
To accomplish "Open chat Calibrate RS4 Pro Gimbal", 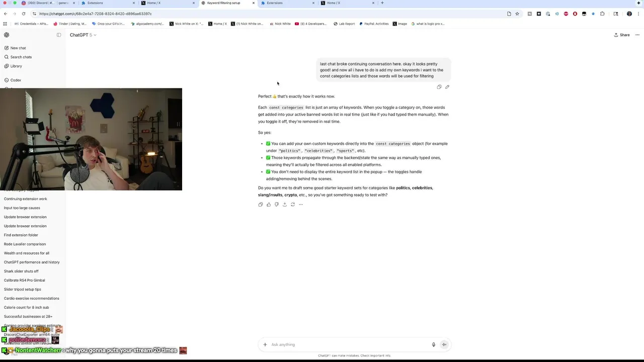I will click(x=25, y=280).
